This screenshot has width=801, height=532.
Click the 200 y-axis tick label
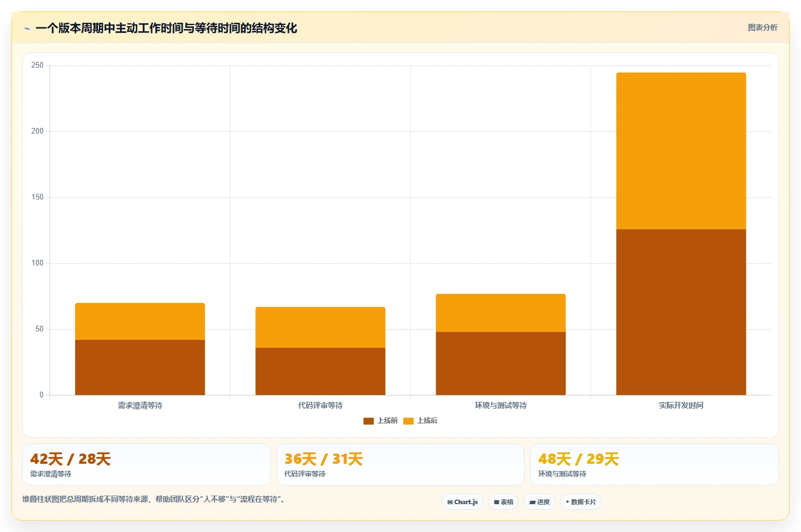click(x=37, y=131)
